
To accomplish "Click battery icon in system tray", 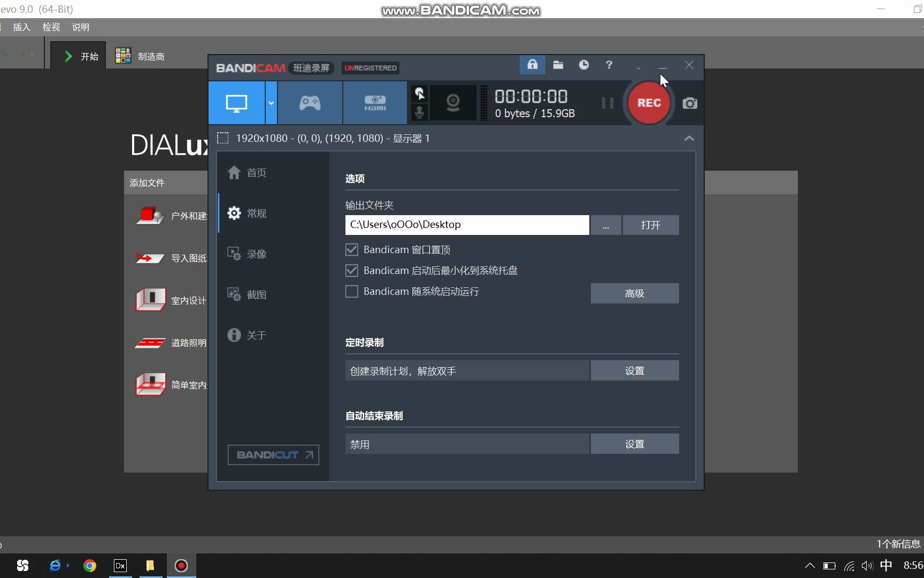I will tap(829, 566).
